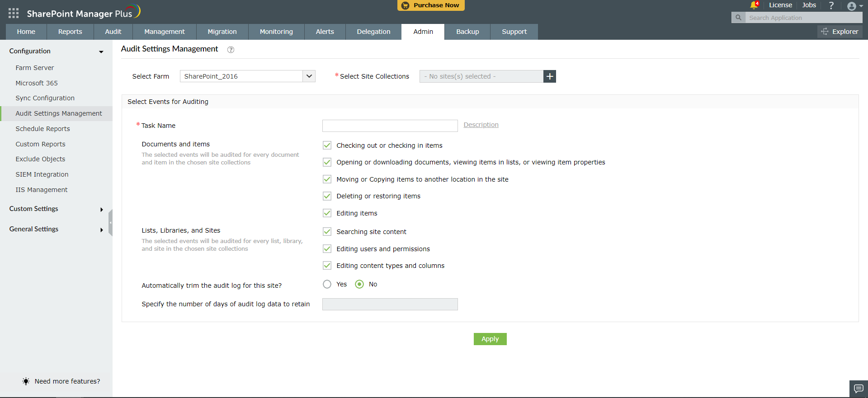The height and width of the screenshot is (398, 868).
Task: Open the Description link
Action: coord(481,125)
